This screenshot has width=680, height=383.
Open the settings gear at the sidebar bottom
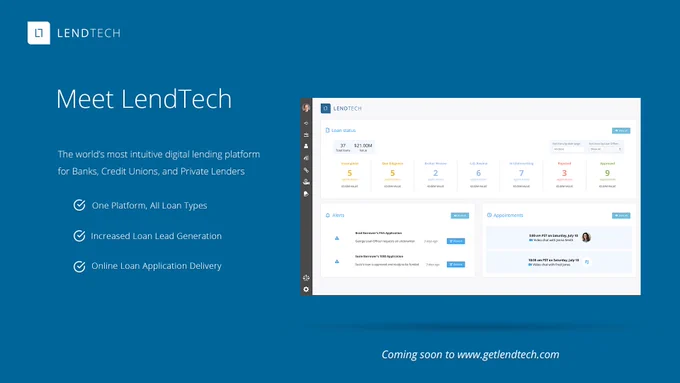click(x=306, y=289)
